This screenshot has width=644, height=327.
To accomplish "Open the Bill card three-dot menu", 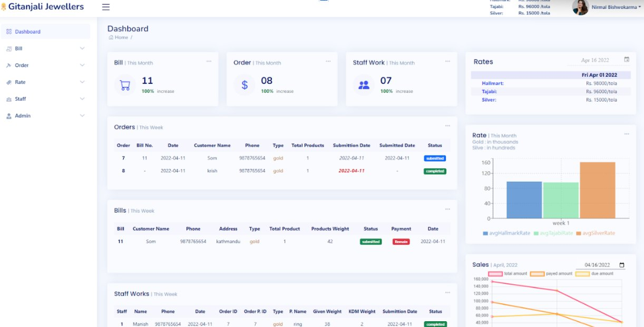I will point(209,61).
